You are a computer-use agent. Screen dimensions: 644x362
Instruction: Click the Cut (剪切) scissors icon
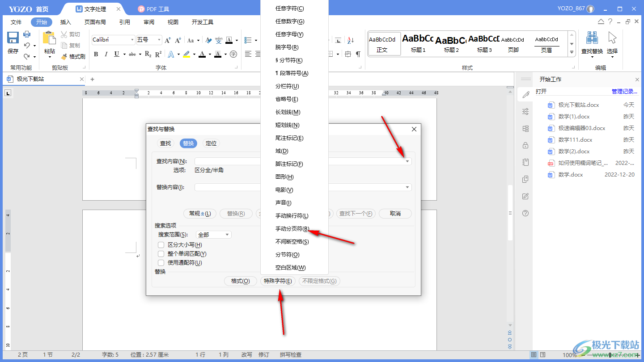[x=64, y=34]
